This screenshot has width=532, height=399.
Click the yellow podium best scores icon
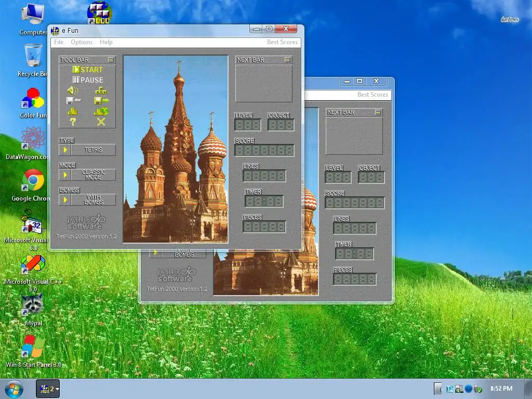point(73,111)
